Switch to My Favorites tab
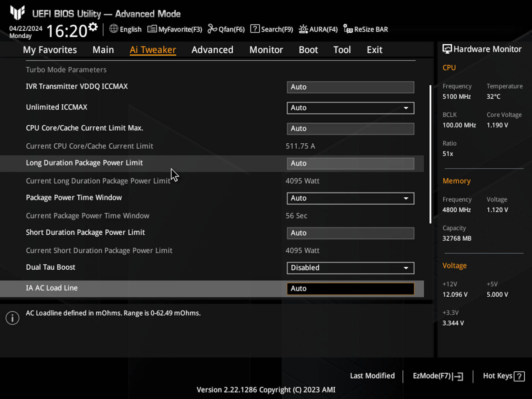Viewport: 532px width, 399px height. point(50,50)
